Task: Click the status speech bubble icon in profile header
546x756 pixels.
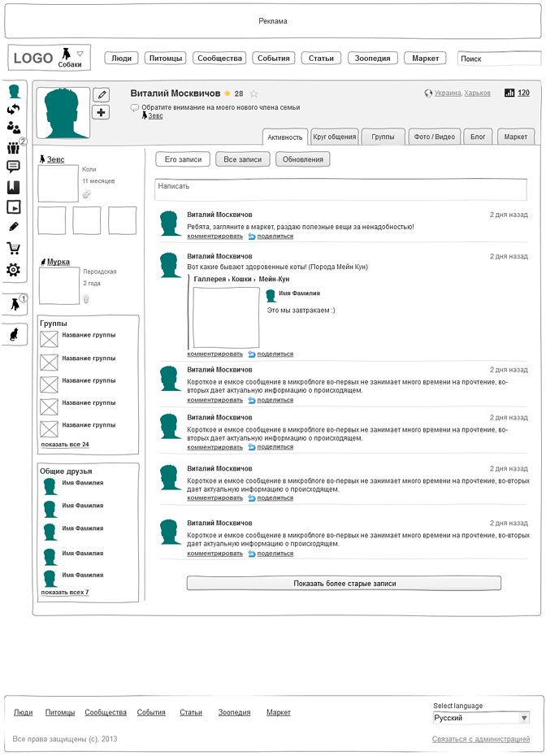Action: point(134,107)
